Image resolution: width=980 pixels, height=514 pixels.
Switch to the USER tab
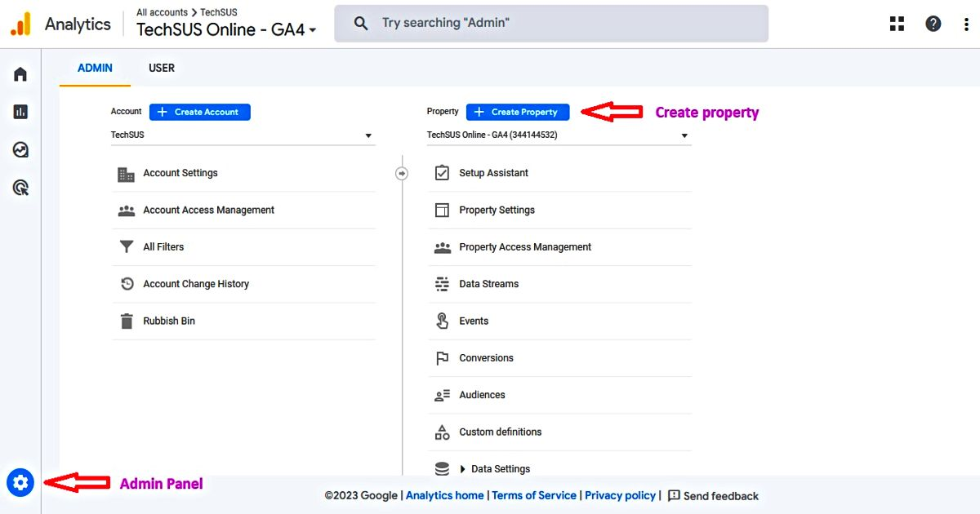pos(162,68)
